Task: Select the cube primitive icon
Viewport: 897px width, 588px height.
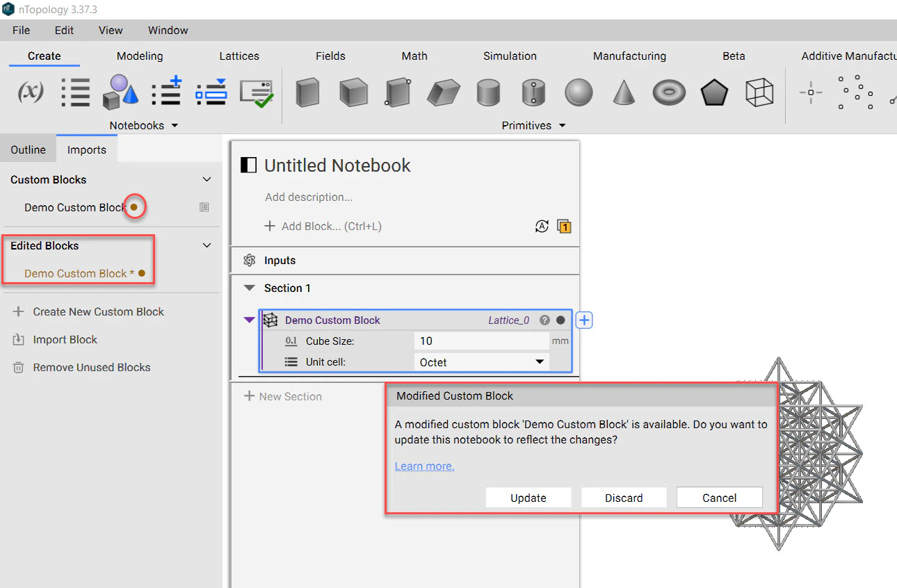Action: click(x=353, y=92)
